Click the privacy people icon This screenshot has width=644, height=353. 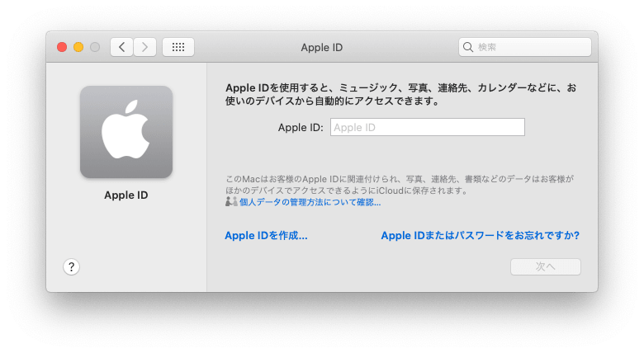(231, 202)
